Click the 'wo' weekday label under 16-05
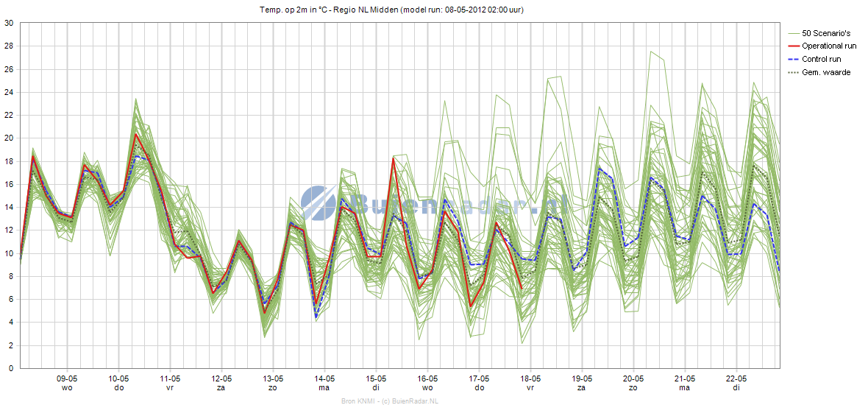 coord(427,388)
